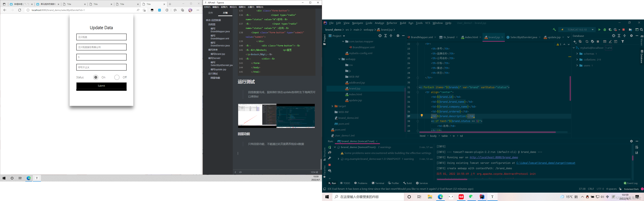Viewport: 644px width, 201px height.
Task: Focus the brand name field 三只松鼠
Action: (101, 37)
